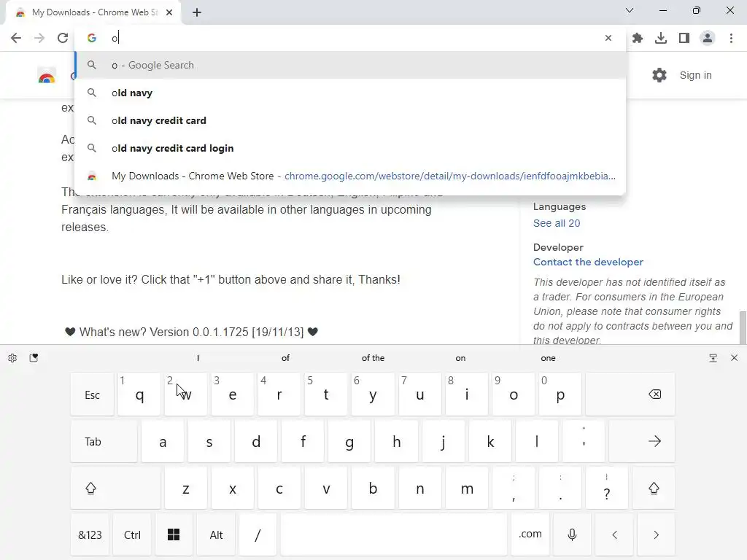
Task: Tap the right cursor arrow key
Action: tap(656, 534)
